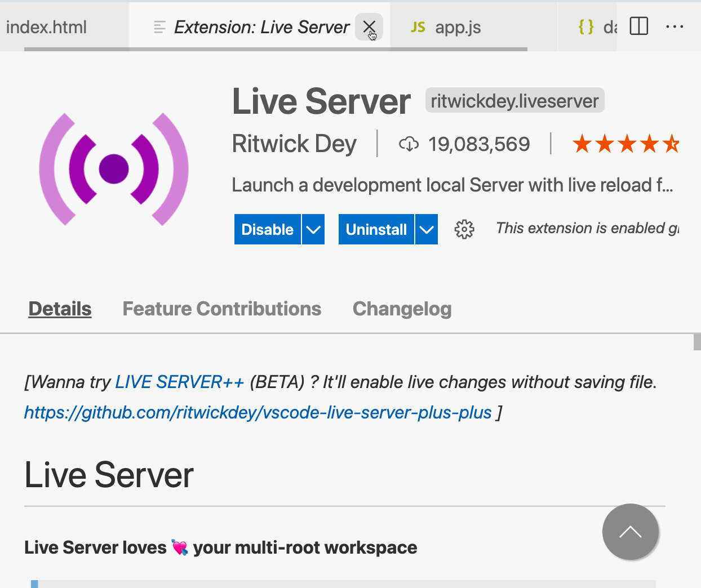Click the multi-root workspace subheading
This screenshot has height=588, width=701.
tap(221, 547)
